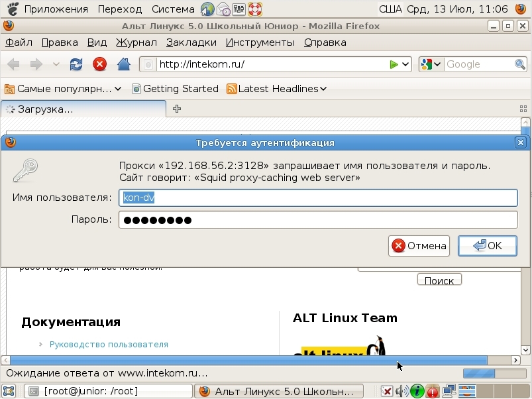Switch to Альт Линукс 5.0 Firefox taskbar button
The image size is (532, 399).
[x=279, y=391]
